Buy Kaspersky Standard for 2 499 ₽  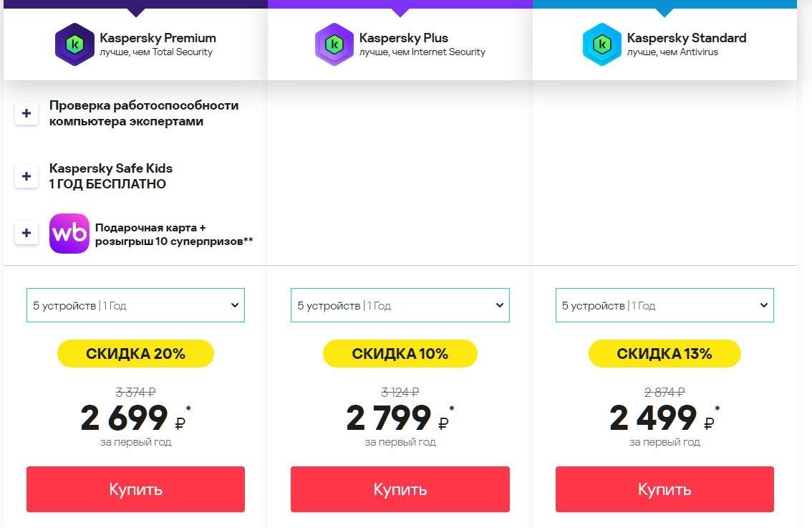[x=665, y=489]
